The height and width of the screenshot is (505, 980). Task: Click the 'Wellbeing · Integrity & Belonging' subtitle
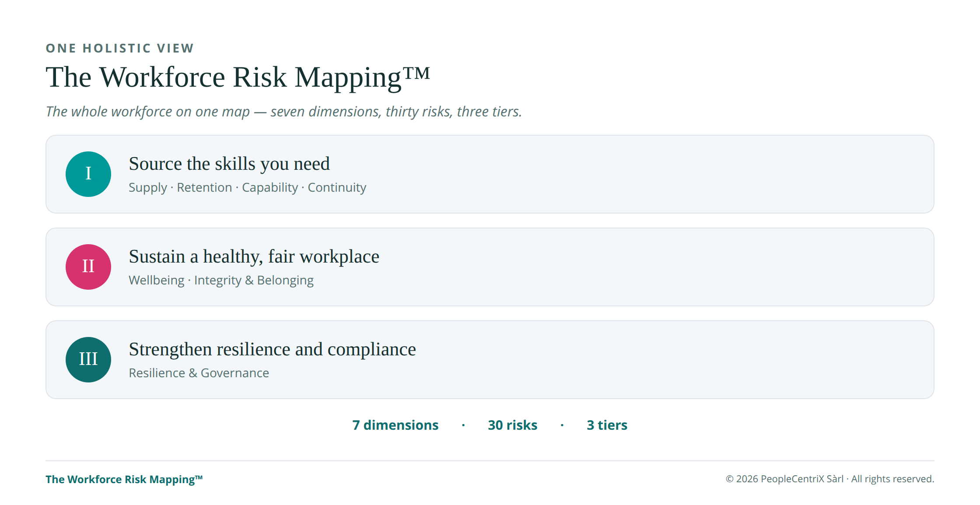coord(221,280)
